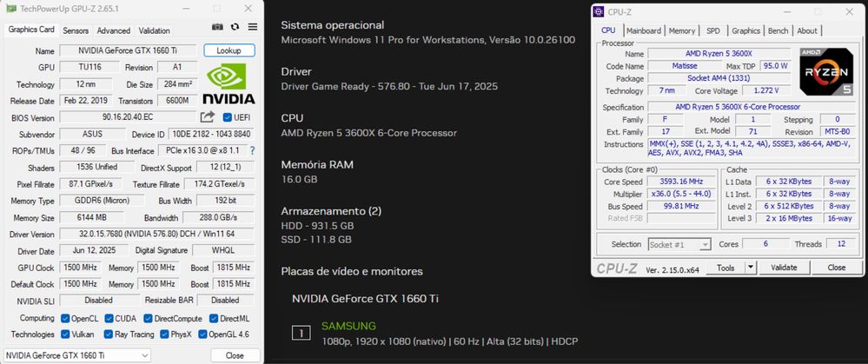Switch to the CPU-Z Memory tab
Viewport: 868px width, 364px height.
pos(681,31)
